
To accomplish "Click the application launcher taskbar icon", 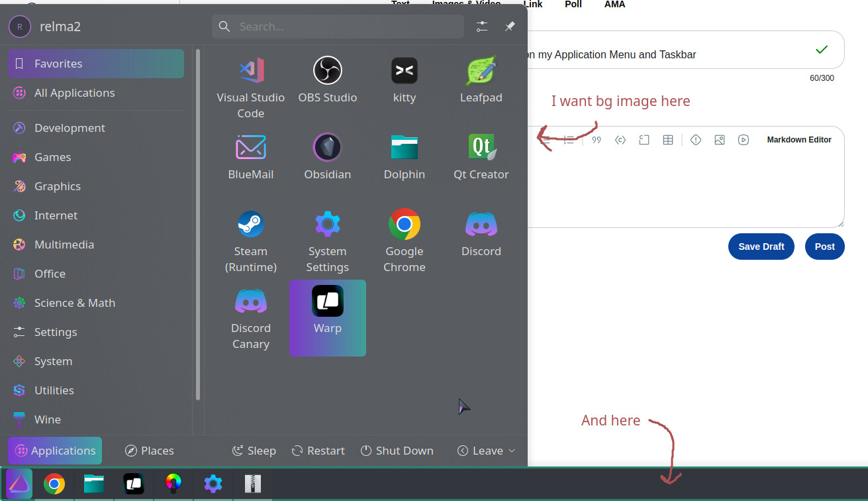I will pos(19,484).
